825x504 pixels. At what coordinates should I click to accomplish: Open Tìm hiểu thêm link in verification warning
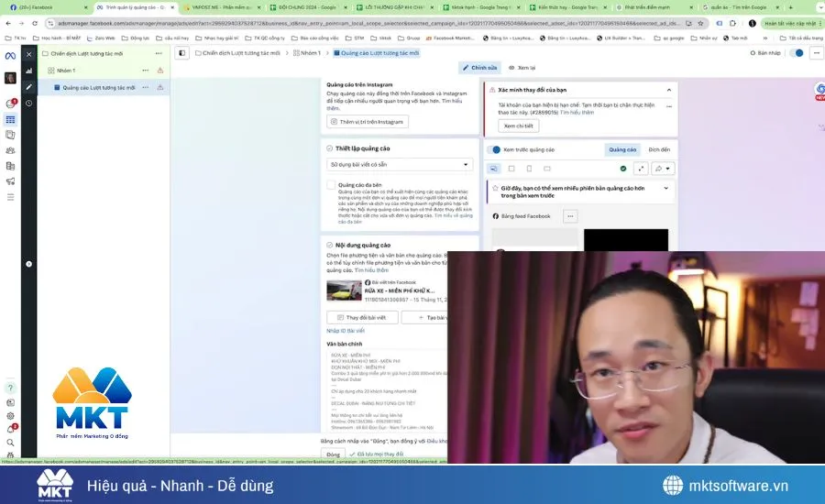[577, 113]
